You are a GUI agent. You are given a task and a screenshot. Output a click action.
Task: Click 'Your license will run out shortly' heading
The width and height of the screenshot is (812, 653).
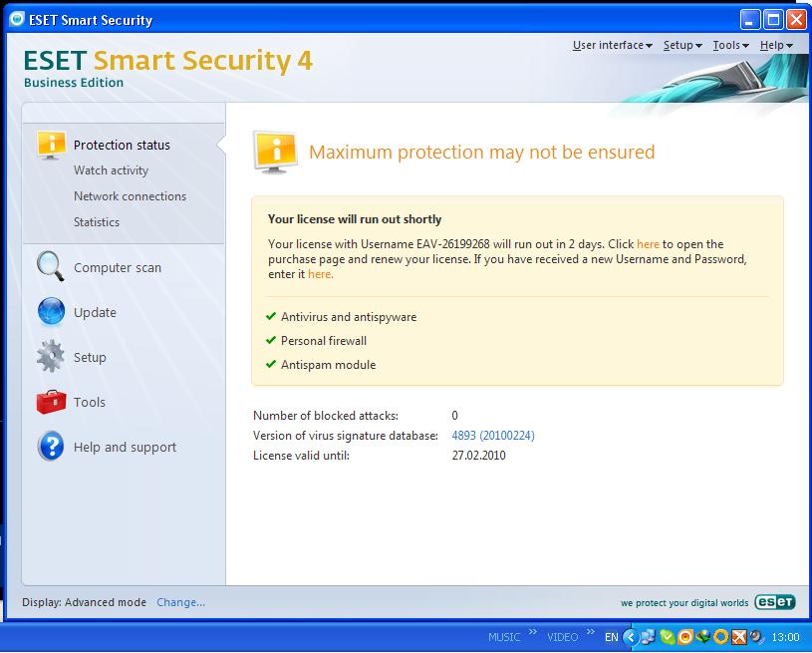tap(355, 219)
